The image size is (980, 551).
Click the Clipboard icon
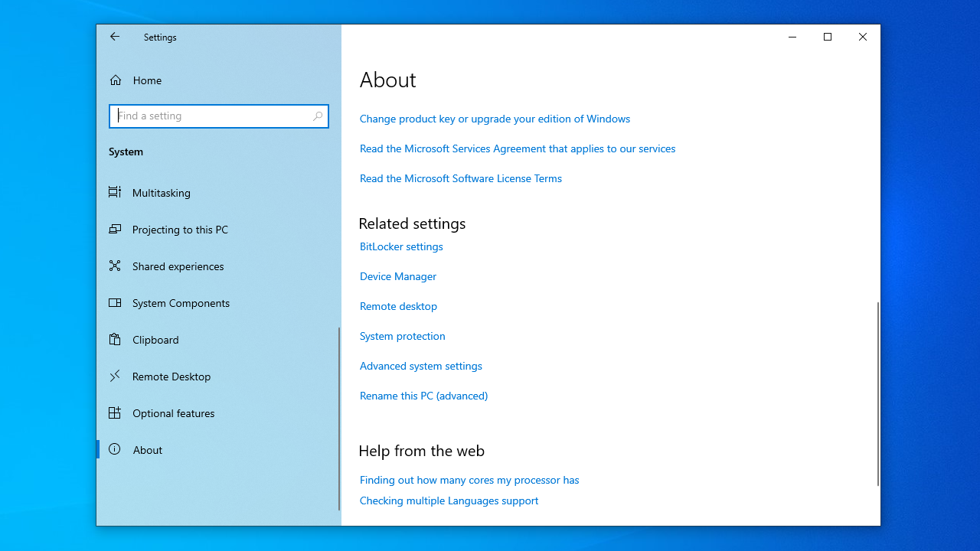tap(115, 340)
